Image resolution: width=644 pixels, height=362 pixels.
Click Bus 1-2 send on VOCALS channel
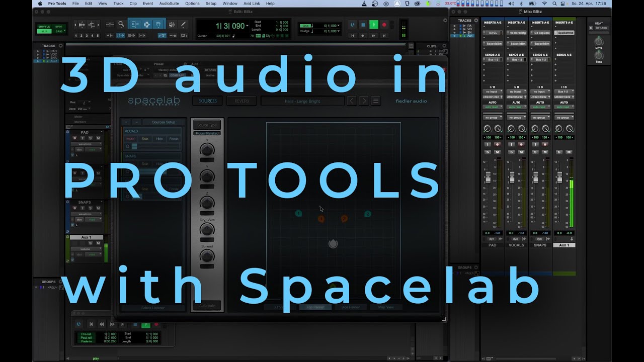pos(516,60)
